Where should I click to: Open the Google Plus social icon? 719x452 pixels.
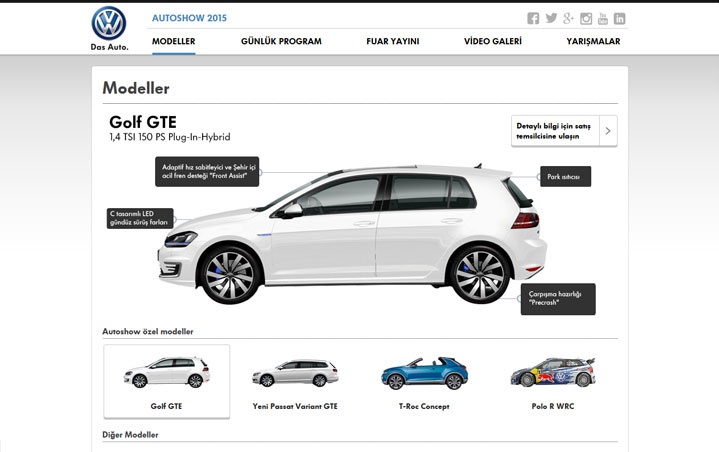click(x=569, y=18)
